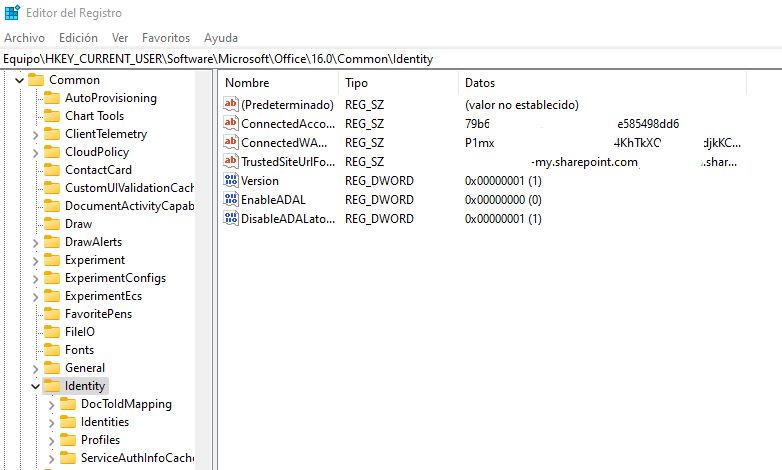Select the Draw folder icon
Image resolution: width=782 pixels, height=470 pixels.
[x=52, y=224]
